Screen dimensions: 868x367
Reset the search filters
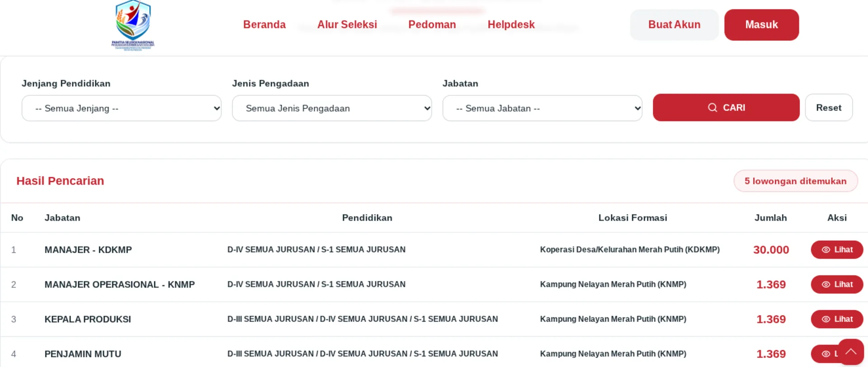pos(829,108)
